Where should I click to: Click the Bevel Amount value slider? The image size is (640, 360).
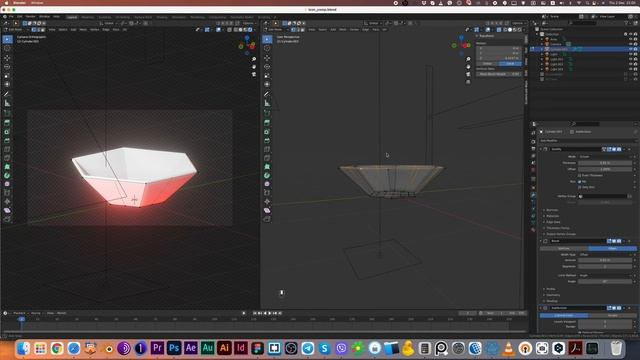click(605, 260)
